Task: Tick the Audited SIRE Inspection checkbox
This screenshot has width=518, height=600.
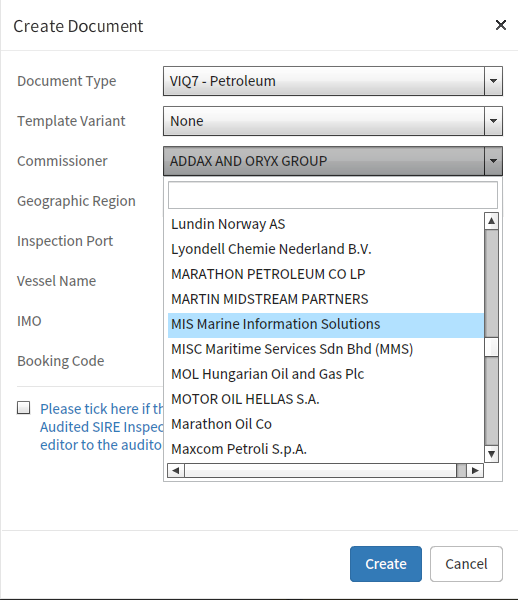Action: (x=24, y=408)
